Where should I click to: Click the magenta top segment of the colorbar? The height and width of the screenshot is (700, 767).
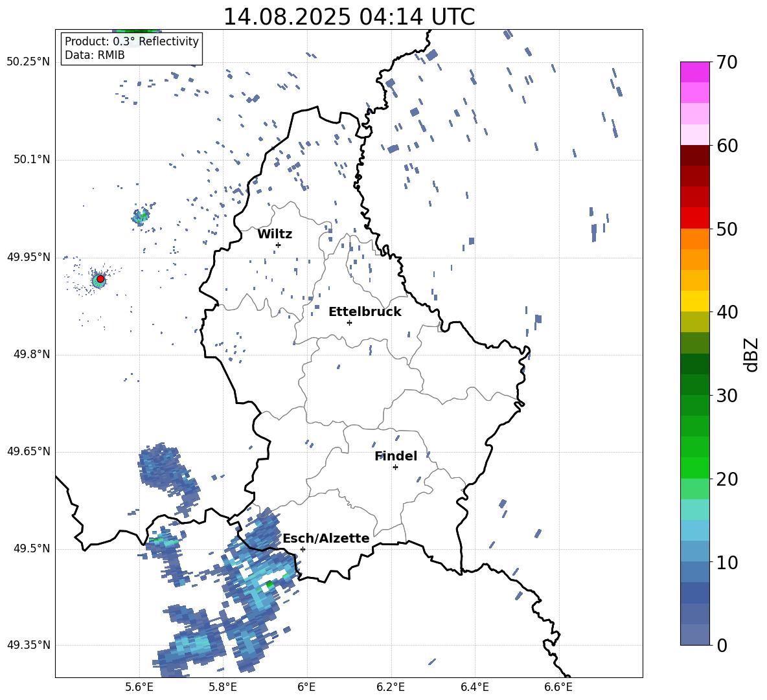694,72
